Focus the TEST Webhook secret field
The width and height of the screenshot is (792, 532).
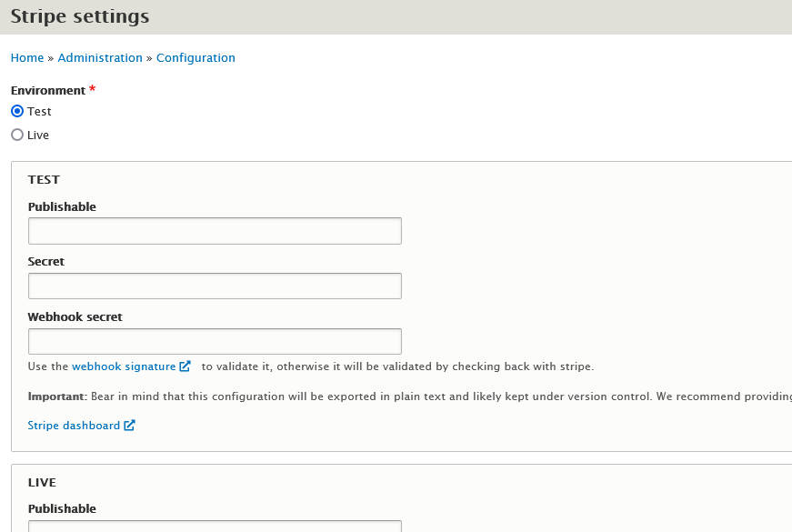point(215,342)
